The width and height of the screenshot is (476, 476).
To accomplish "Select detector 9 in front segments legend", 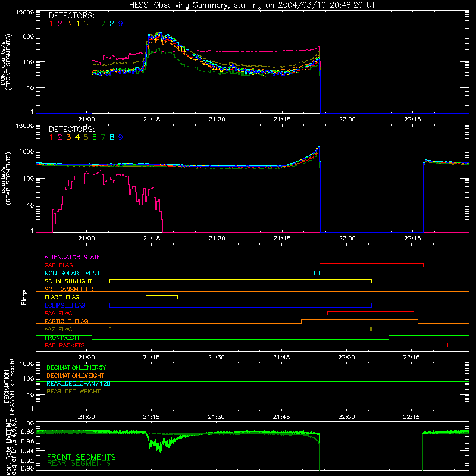I will [x=121, y=24].
